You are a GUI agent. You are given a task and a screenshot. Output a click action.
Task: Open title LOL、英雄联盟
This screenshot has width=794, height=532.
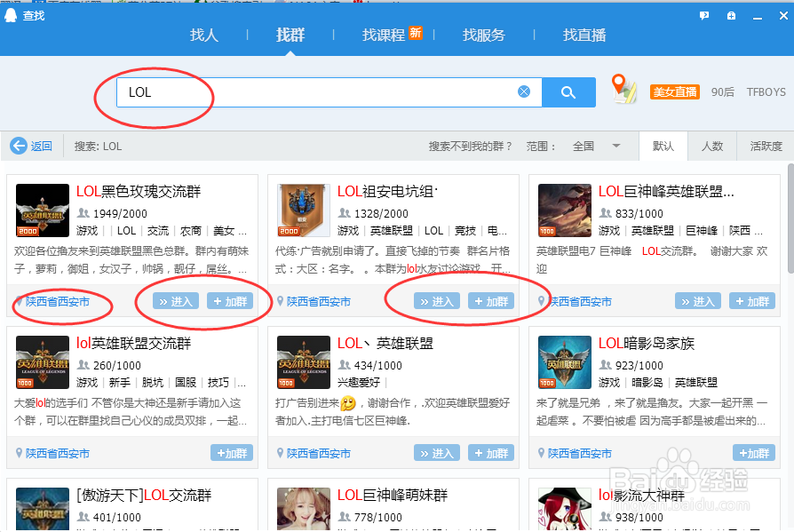tap(385, 344)
